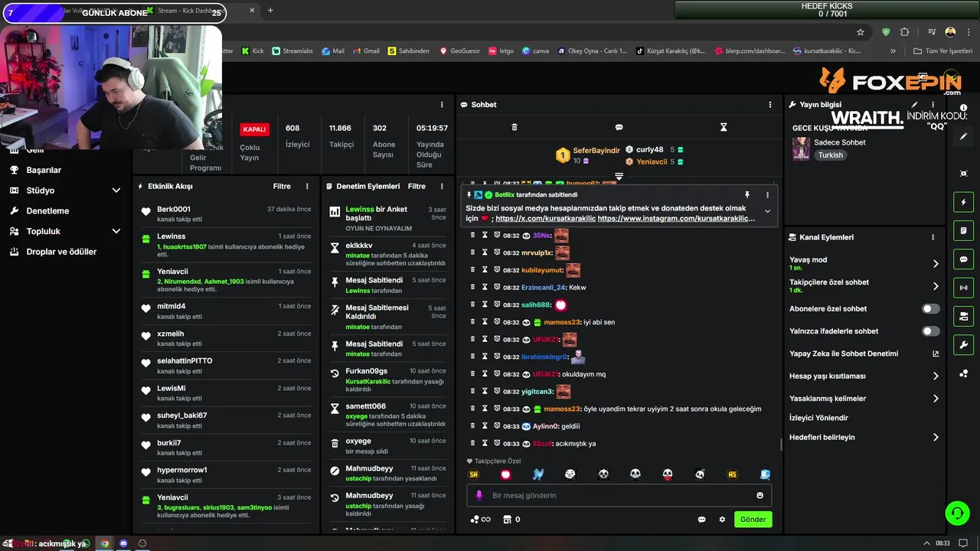
Task: Click the lightning bolt sidebar icon
Action: click(x=964, y=202)
